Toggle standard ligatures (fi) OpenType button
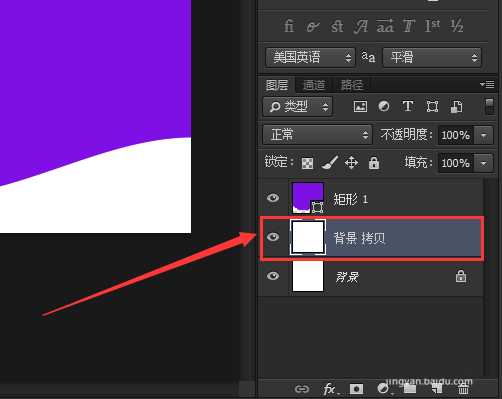 point(289,26)
